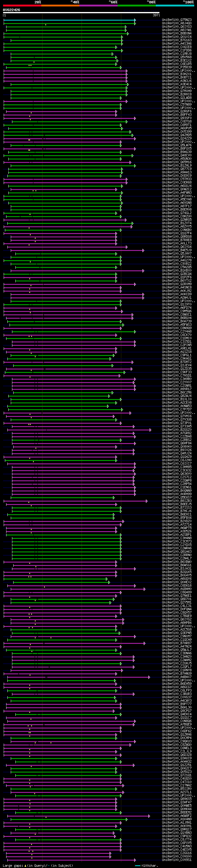The image size is (197, 868).
Task: Select hit label UniRef100_Q3EPN5
Action: (177, 633)
